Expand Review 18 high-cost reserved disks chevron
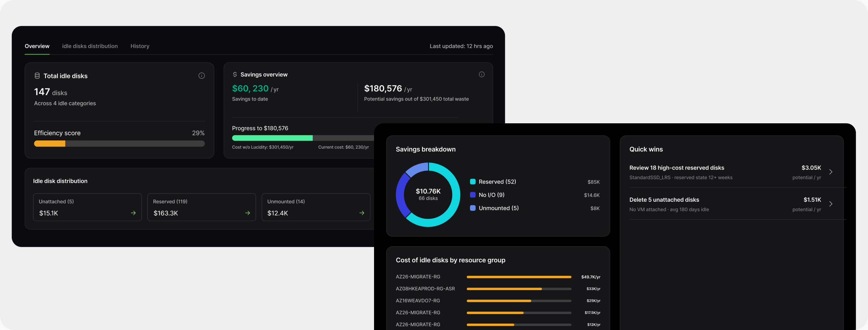The width and height of the screenshot is (868, 330). click(831, 172)
